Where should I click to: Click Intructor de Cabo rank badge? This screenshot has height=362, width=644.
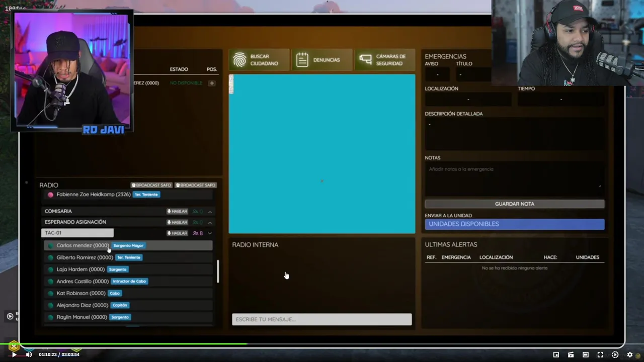(130, 281)
